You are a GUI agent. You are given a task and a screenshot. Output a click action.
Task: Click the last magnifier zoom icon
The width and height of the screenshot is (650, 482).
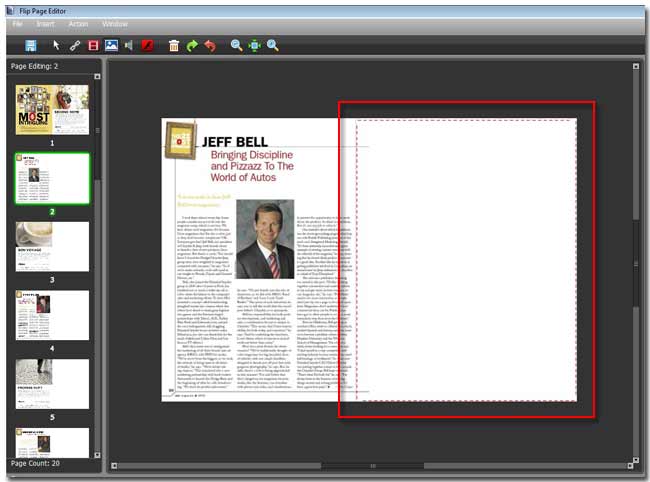[x=272, y=45]
